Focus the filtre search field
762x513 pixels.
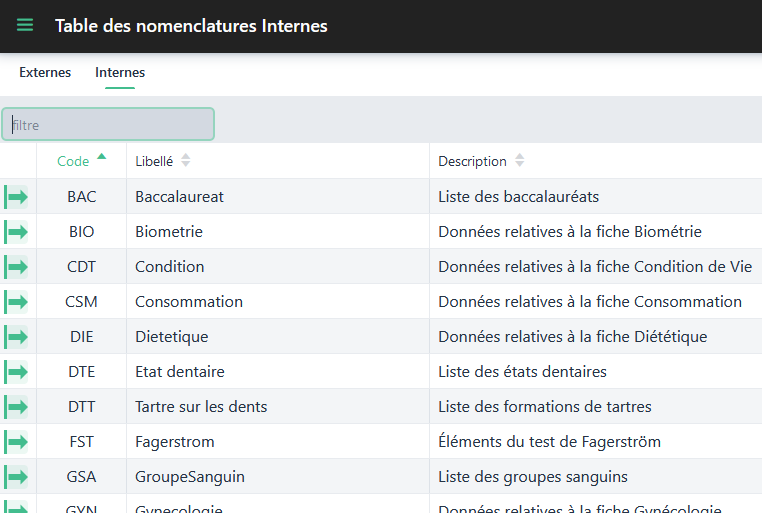point(108,125)
